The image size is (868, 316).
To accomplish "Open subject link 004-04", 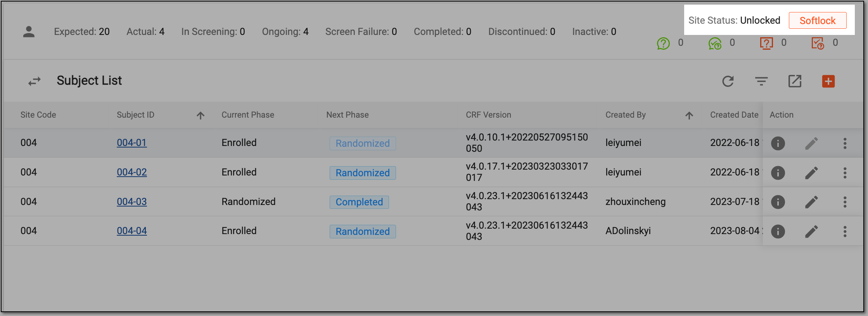I will [x=132, y=231].
